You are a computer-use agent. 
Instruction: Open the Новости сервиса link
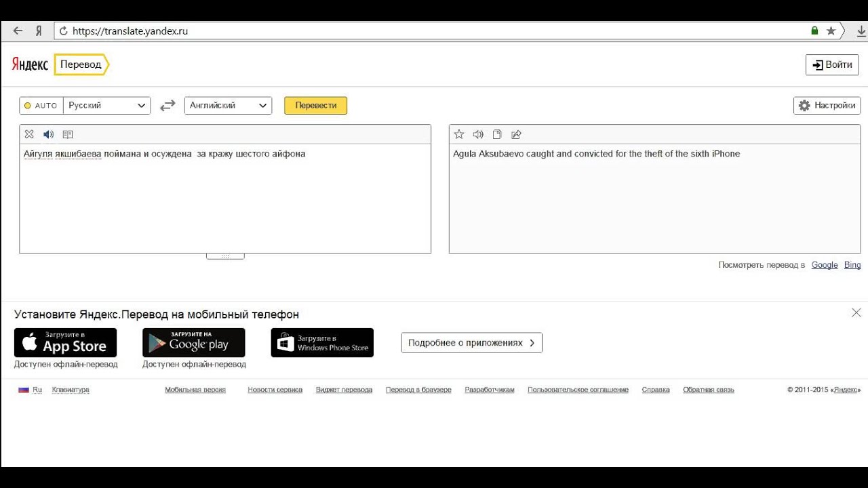pyautogui.click(x=275, y=390)
